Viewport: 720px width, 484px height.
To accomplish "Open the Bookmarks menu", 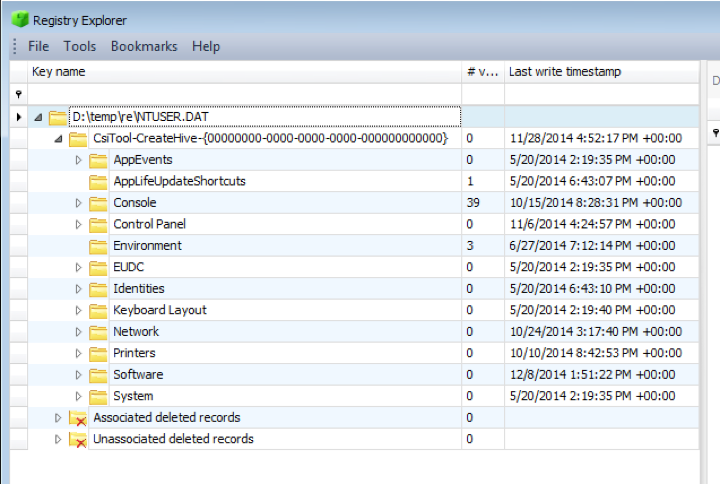I will pos(143,46).
